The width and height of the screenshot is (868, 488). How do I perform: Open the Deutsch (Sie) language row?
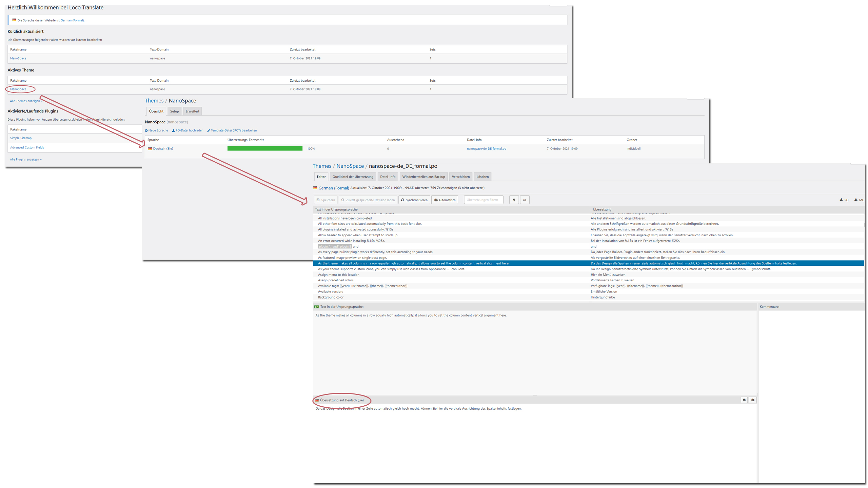click(x=163, y=148)
